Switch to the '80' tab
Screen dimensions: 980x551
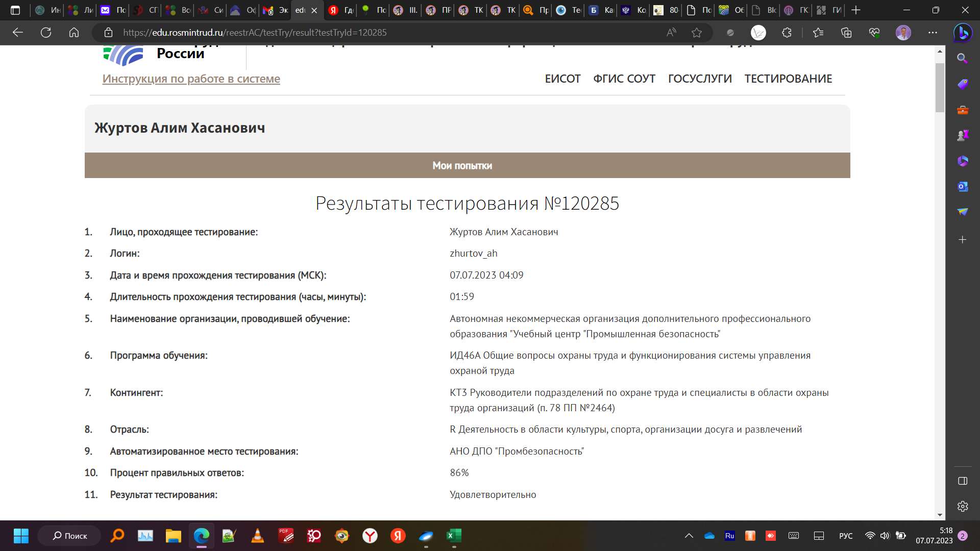[x=666, y=10]
